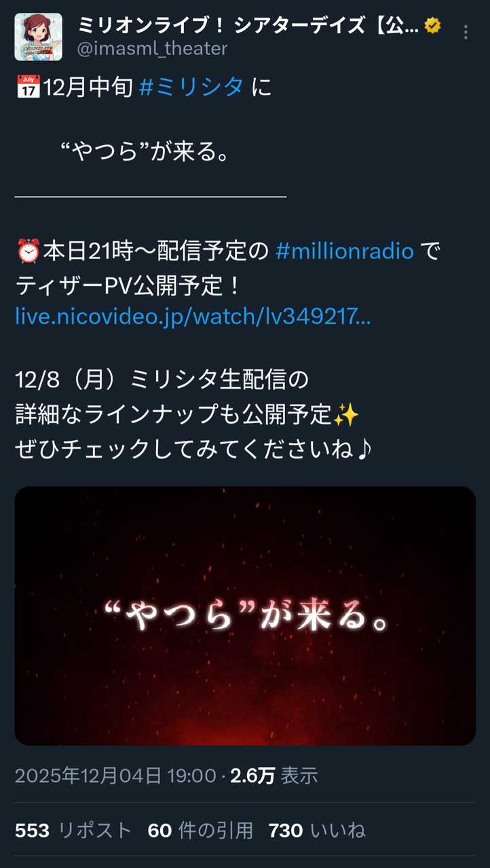The width and height of the screenshot is (490, 868).
Task: Tap the alarm clock emoji
Action: pyautogui.click(x=28, y=251)
